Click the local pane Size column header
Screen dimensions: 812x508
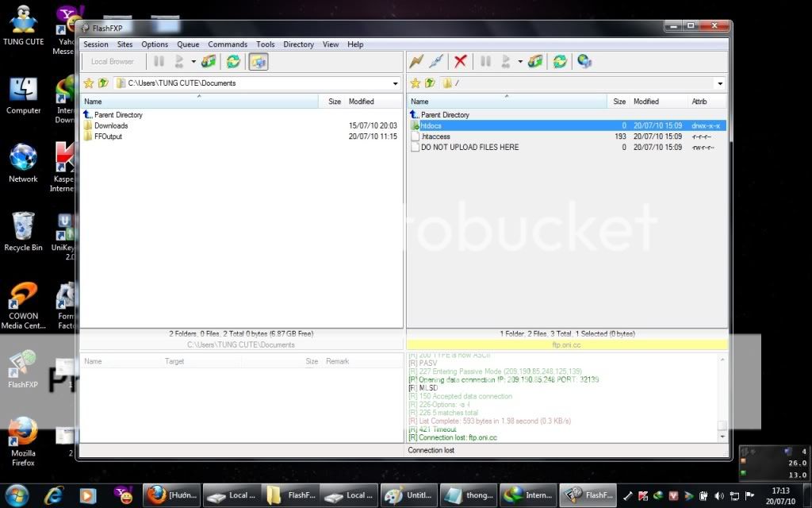tap(334, 102)
